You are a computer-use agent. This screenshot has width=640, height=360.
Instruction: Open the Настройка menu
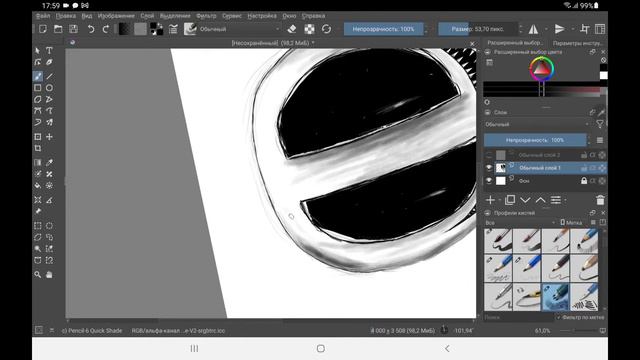click(x=262, y=16)
